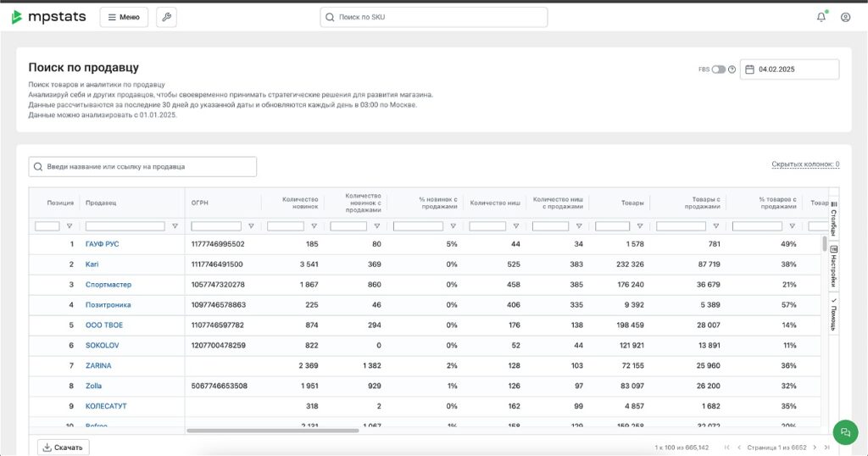The image size is (868, 456).
Task: Click the wrench tools icon in header
Action: (x=166, y=17)
